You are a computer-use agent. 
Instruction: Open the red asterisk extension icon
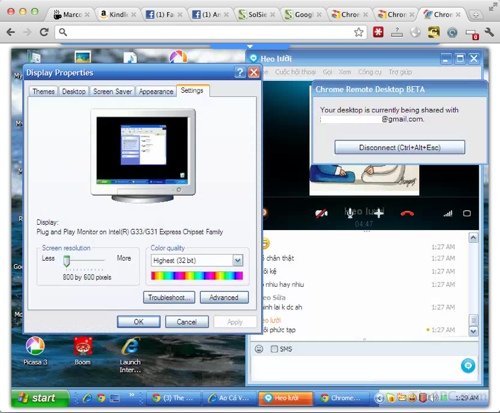click(x=378, y=32)
